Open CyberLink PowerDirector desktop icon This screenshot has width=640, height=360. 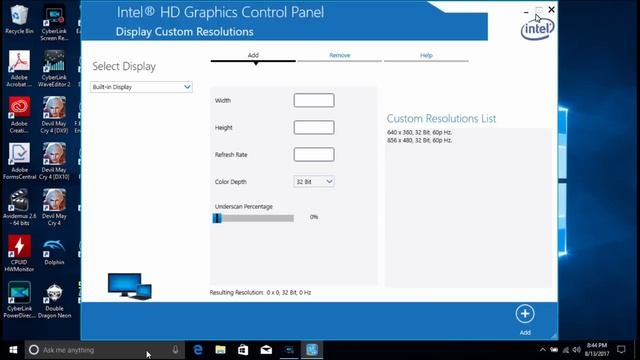pos(19,300)
